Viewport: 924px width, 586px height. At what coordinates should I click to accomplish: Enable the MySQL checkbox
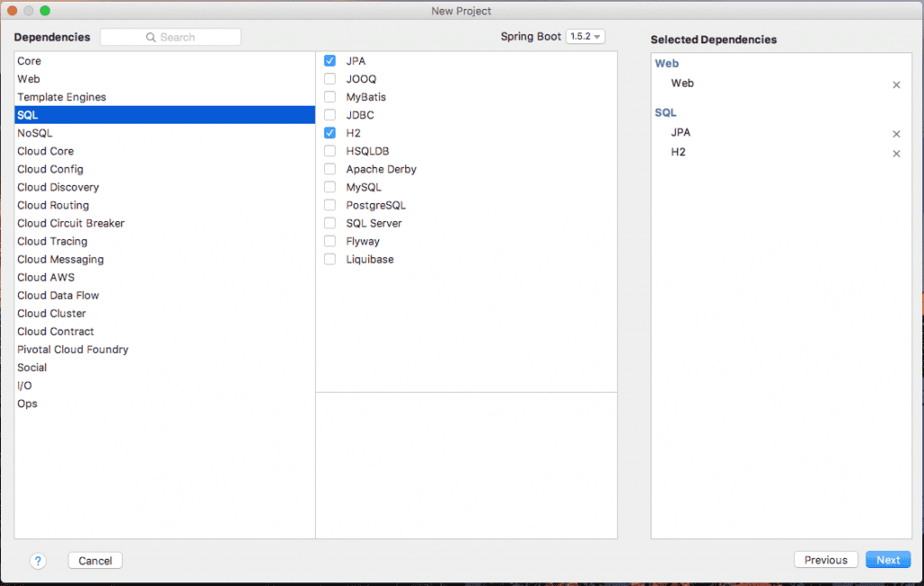click(x=330, y=188)
